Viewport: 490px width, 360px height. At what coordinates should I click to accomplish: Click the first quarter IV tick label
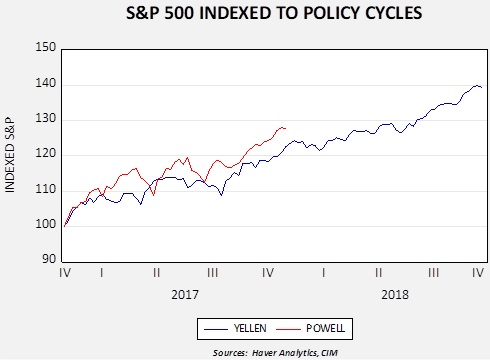point(65,273)
